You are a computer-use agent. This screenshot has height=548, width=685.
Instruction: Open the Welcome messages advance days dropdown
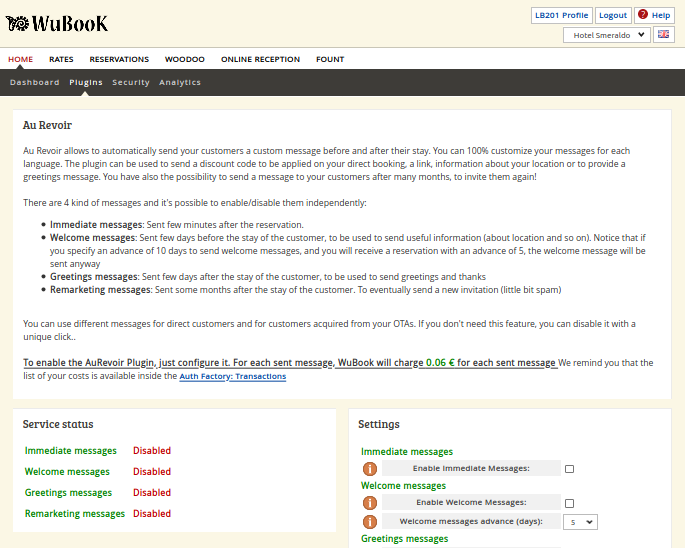(580, 522)
